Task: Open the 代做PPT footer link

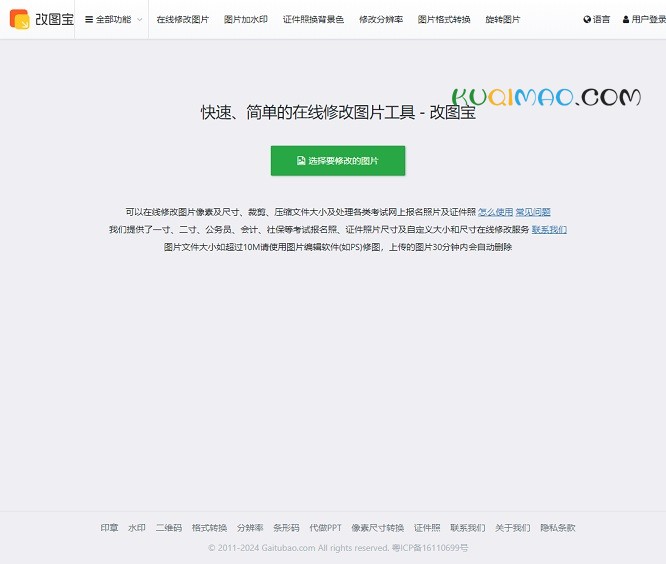Action: coord(325,528)
